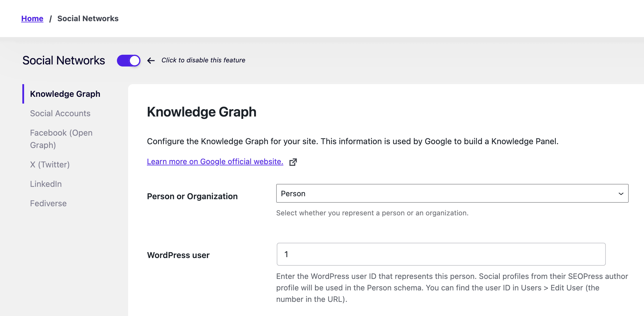Select the X (Twitter) sidebar item
The width and height of the screenshot is (644, 316).
tap(50, 164)
